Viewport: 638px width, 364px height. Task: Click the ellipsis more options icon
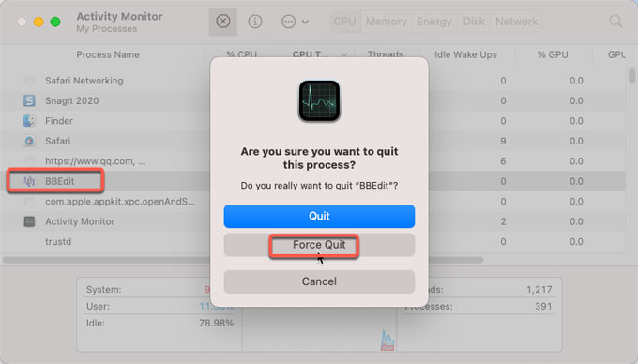click(x=288, y=22)
